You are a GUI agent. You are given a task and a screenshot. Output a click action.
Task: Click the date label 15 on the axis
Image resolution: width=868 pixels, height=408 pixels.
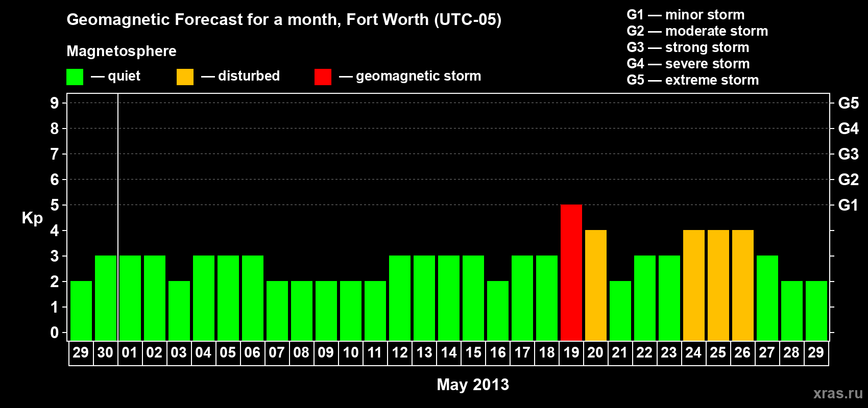tap(473, 353)
